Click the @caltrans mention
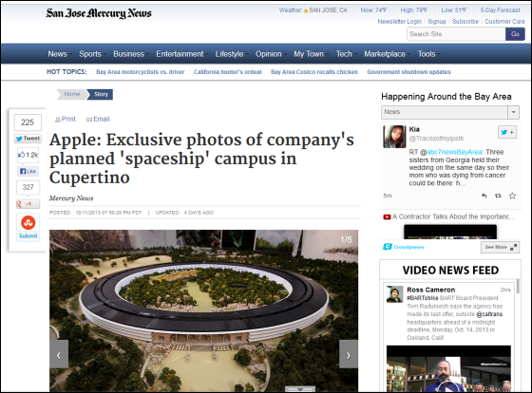Image resolution: width=532 pixels, height=393 pixels. pos(489,314)
